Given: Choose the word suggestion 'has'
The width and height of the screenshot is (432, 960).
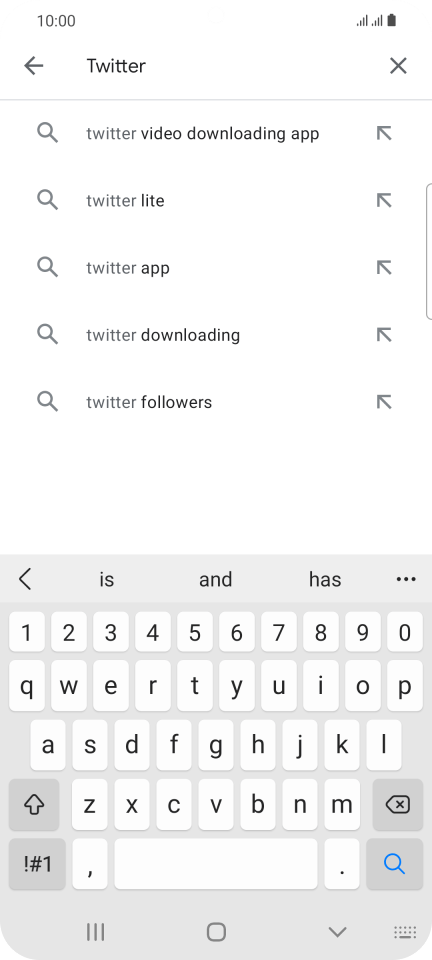Looking at the screenshot, I should tap(325, 579).
